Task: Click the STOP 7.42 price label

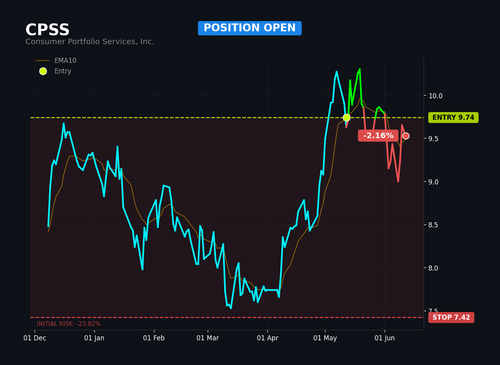Action: coord(451,317)
